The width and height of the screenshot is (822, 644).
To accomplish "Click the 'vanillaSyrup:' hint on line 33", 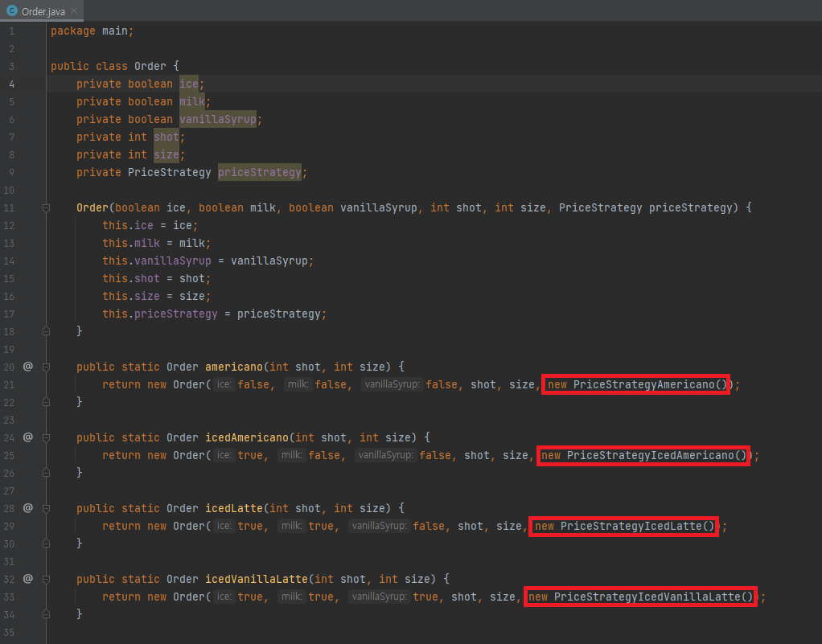I will coord(379,597).
